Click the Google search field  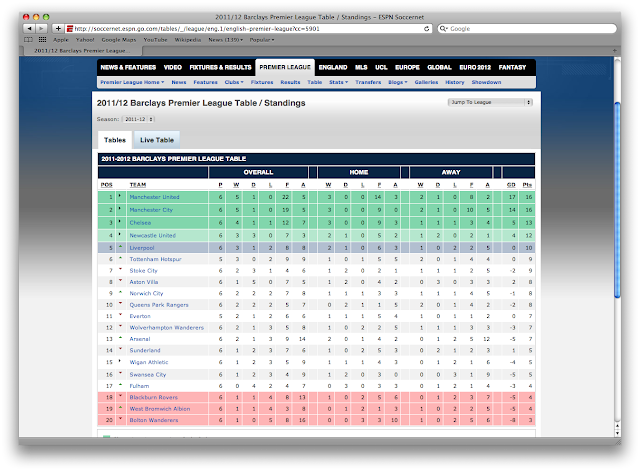527,29
